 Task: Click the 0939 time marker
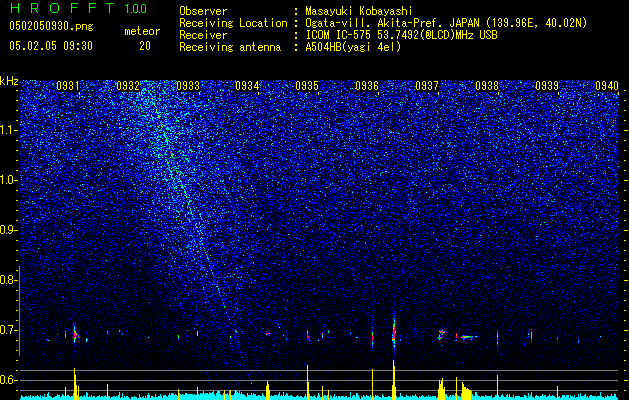[547, 86]
